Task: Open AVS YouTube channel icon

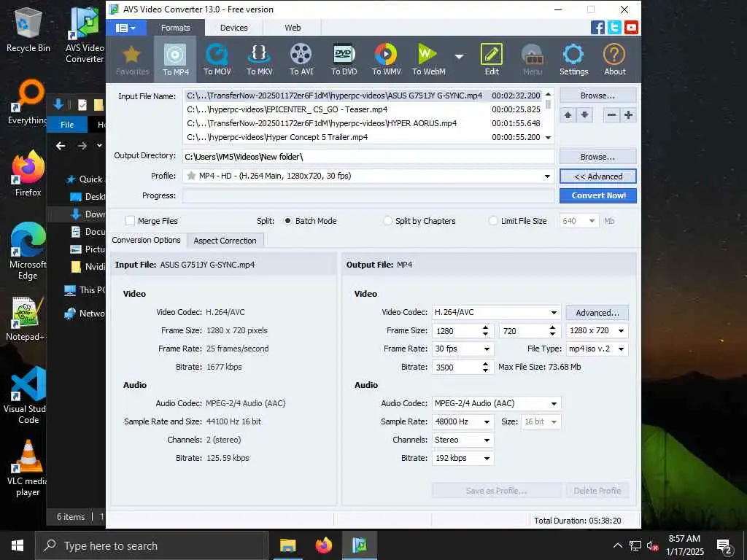Action: 631,27
